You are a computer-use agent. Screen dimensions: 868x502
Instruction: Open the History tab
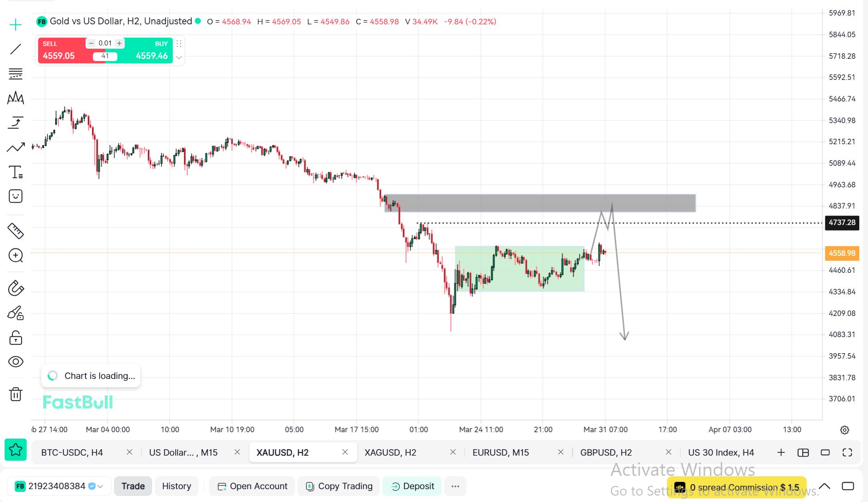point(176,486)
